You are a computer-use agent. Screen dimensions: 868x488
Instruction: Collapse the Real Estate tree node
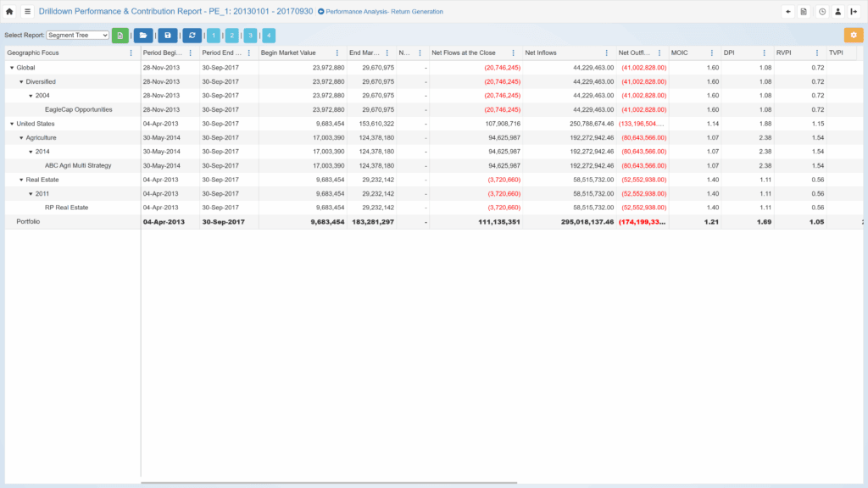[21, 180]
